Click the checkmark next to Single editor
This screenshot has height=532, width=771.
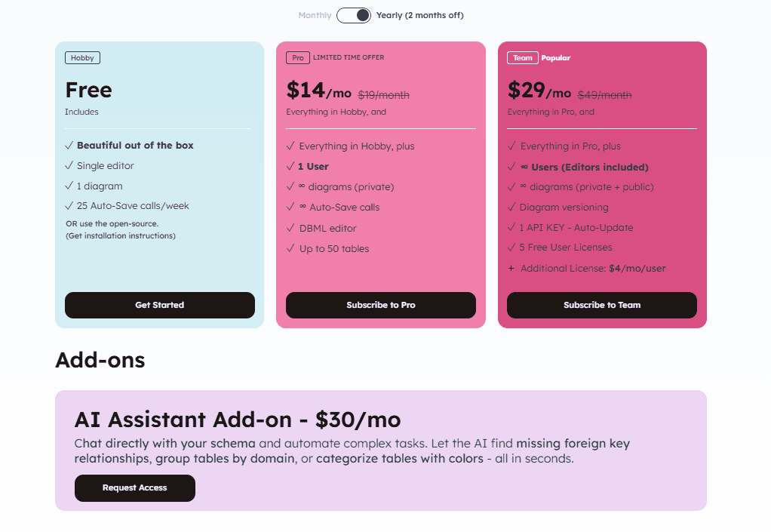tap(69, 165)
